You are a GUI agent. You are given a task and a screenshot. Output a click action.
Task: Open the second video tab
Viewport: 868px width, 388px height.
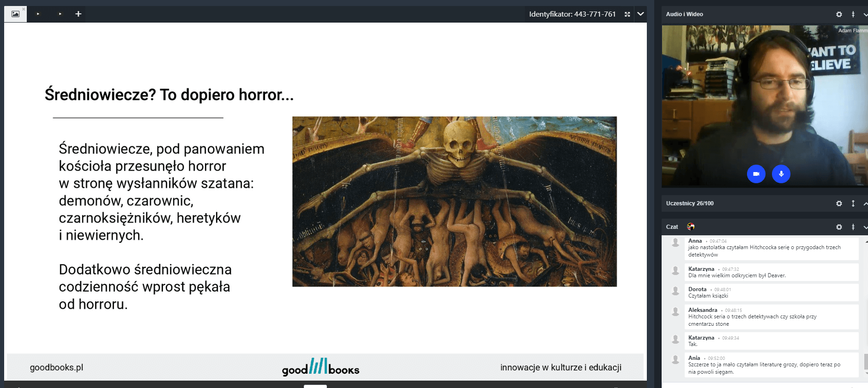pos(60,14)
